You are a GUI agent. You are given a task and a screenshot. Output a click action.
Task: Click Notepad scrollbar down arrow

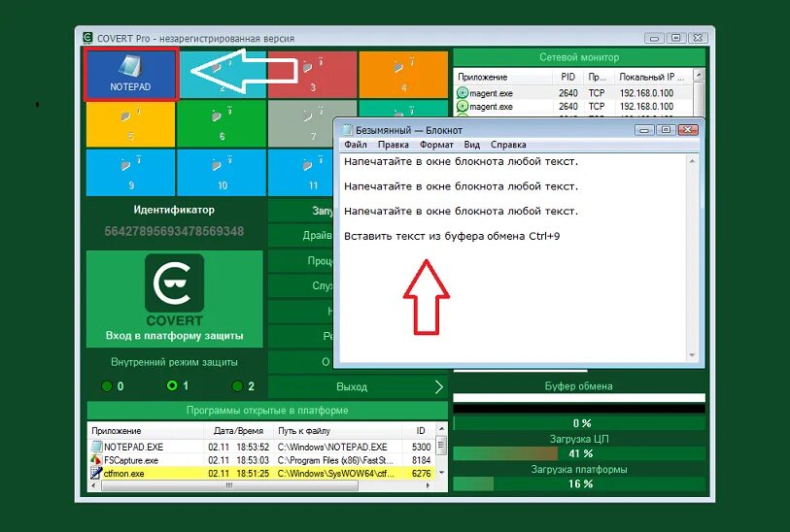[692, 355]
